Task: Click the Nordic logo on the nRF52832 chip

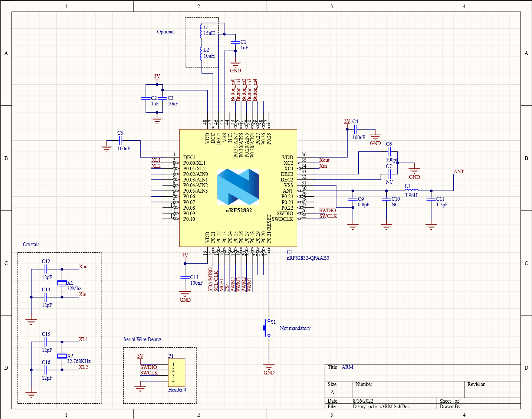Action: pyautogui.click(x=238, y=187)
